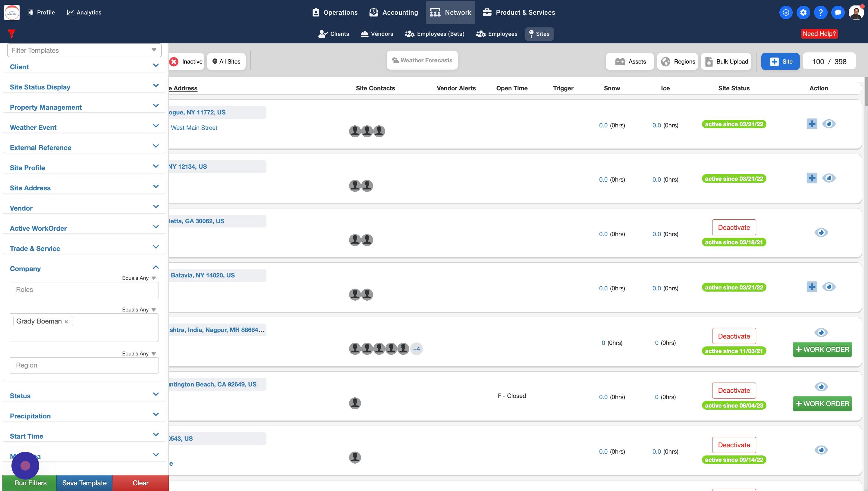This screenshot has width=868, height=491.
Task: Expand the Weather Event filter section
Action: [x=84, y=127]
